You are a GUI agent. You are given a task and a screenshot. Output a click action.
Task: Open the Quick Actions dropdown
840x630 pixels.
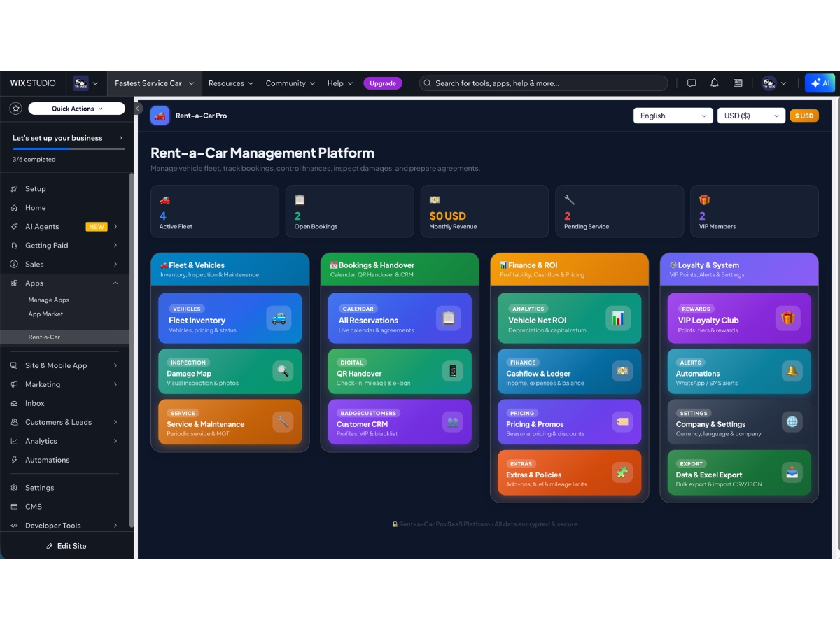tap(77, 108)
